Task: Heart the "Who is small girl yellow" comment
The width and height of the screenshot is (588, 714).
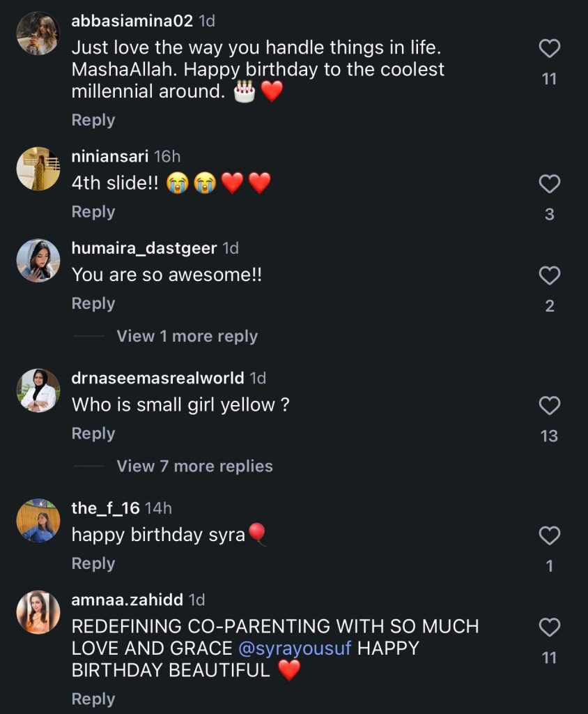Action: pos(550,406)
